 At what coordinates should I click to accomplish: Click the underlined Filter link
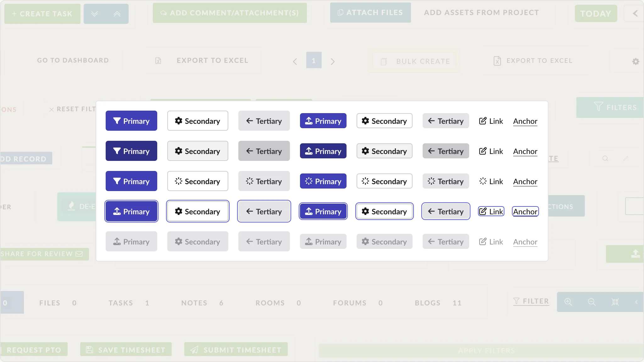[531, 301]
